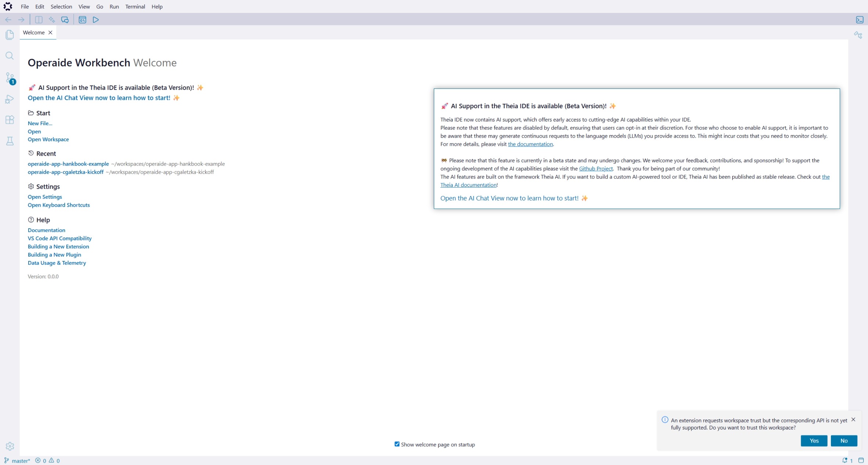Open the View menu
The width and height of the screenshot is (868, 465).
[x=84, y=7]
